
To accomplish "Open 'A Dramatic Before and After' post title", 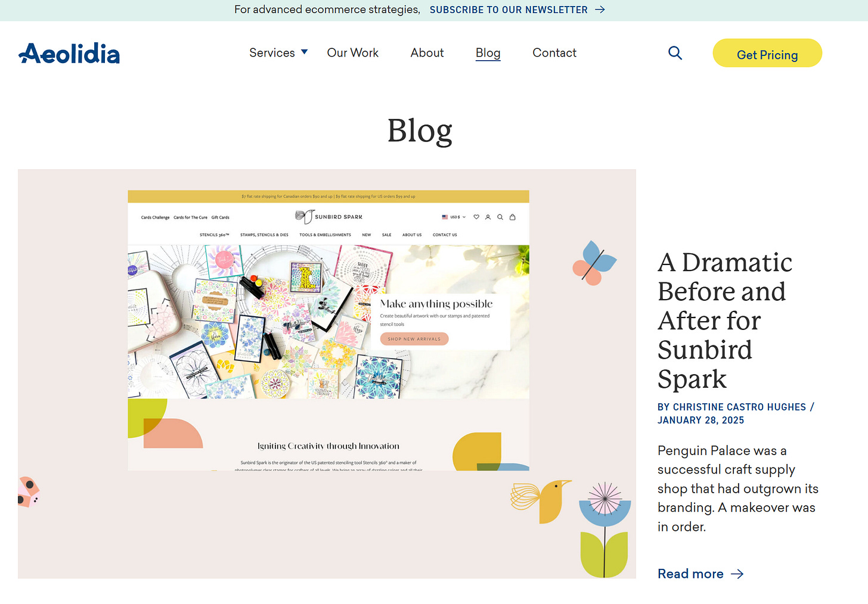I will tap(725, 320).
